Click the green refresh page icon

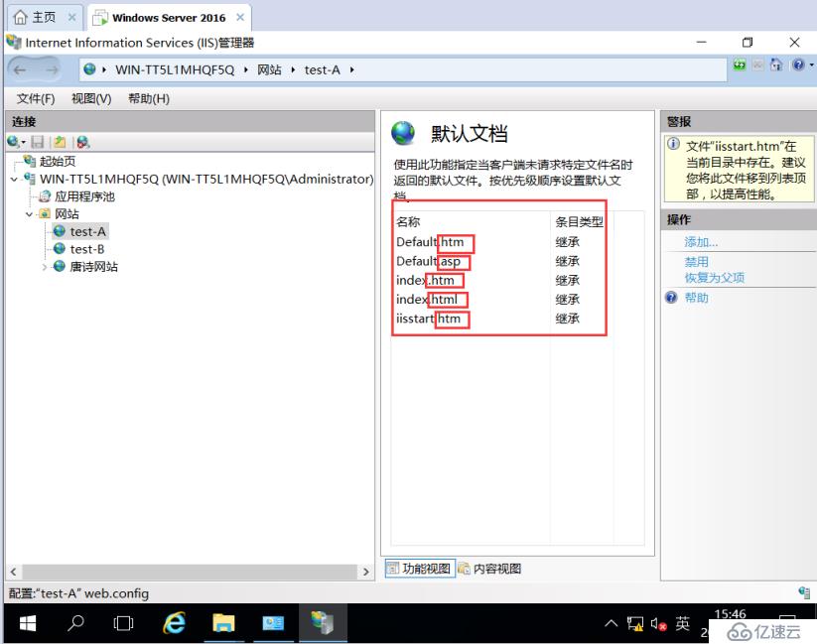click(740, 65)
